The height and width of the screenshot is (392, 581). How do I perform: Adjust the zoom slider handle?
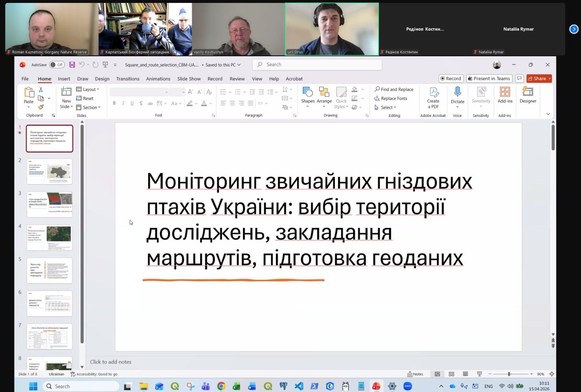tap(509, 374)
